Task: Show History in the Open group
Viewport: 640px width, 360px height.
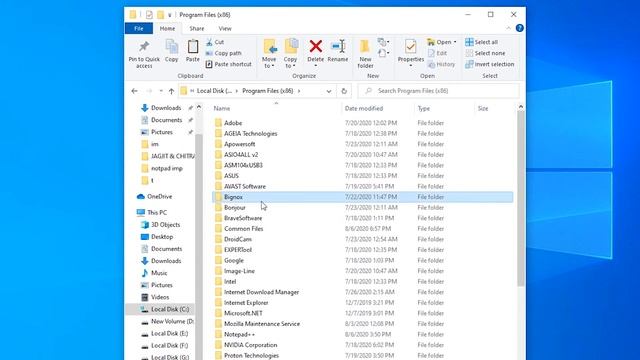Action: tap(441, 64)
